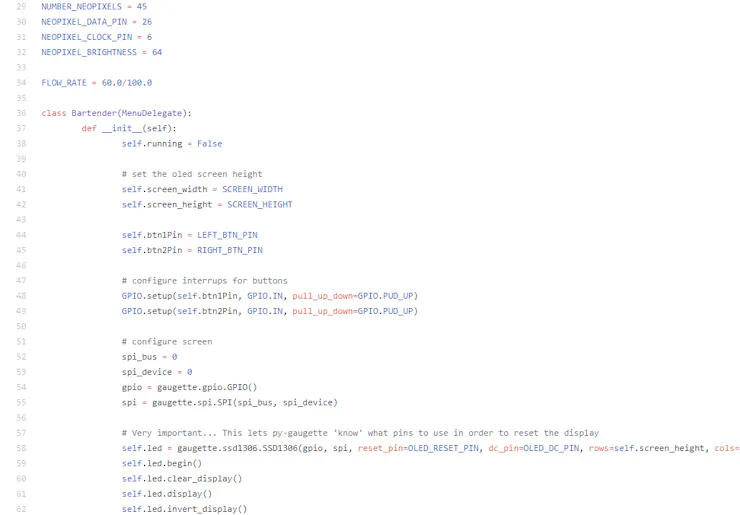Click line number 62 in the gutter
Screen dimensions: 740x515
click(21, 509)
